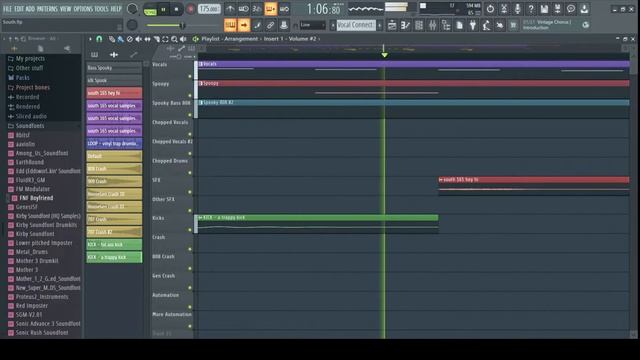The image size is (640, 360).
Task: Open the PATTERNS menu
Action: pyautogui.click(x=47, y=9)
